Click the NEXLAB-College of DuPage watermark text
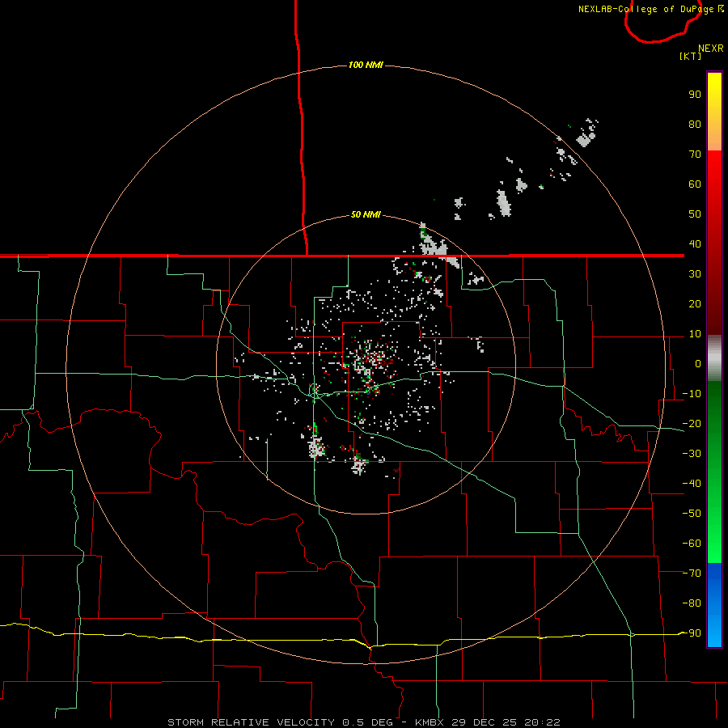 click(645, 9)
